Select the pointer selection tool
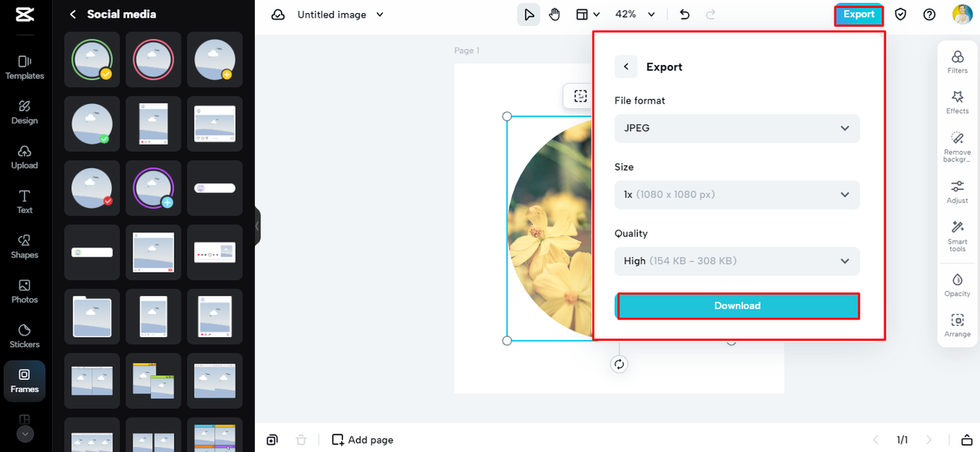 [528, 15]
